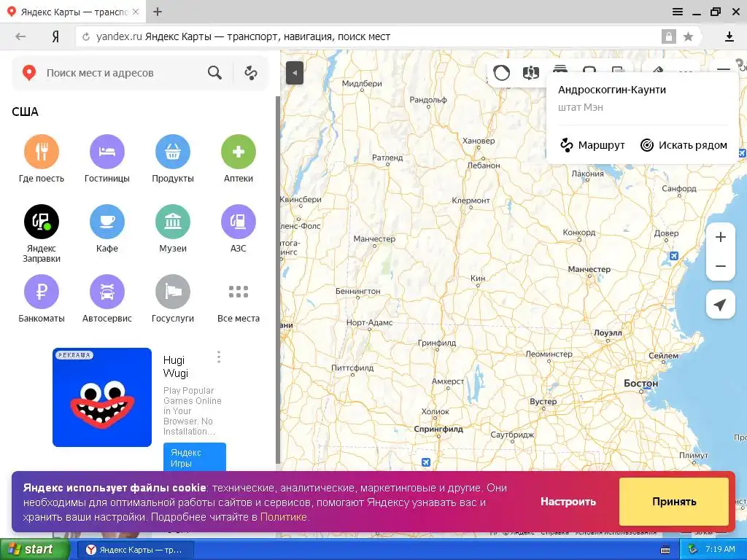
Task: Open browser hamburger menu
Action: coord(678,12)
